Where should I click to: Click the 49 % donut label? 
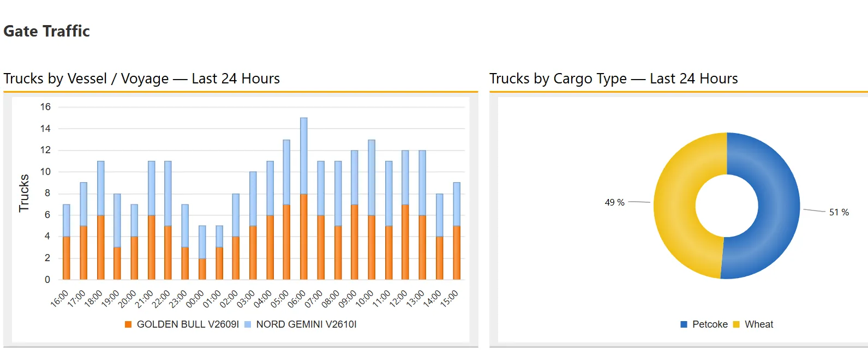point(615,202)
